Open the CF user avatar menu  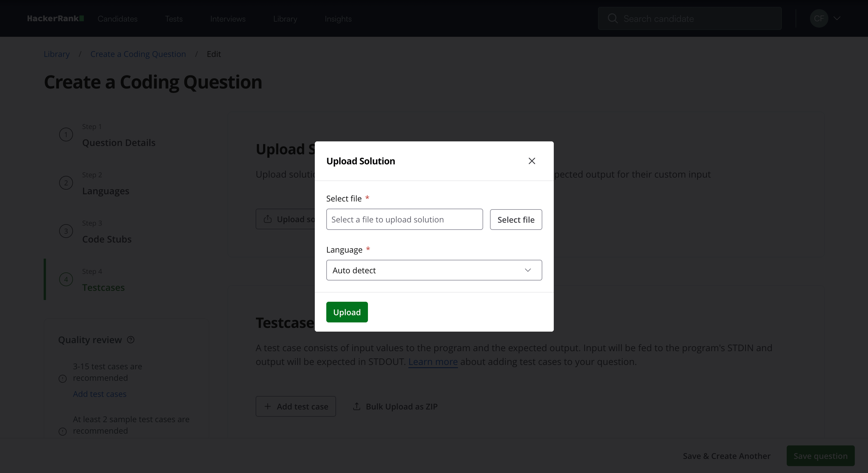pos(819,19)
